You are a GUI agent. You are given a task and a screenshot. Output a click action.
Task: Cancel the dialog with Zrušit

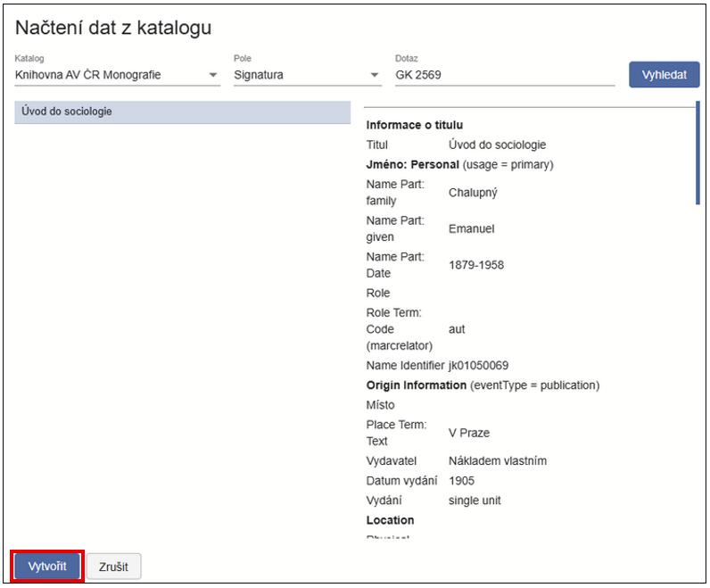pos(113,567)
